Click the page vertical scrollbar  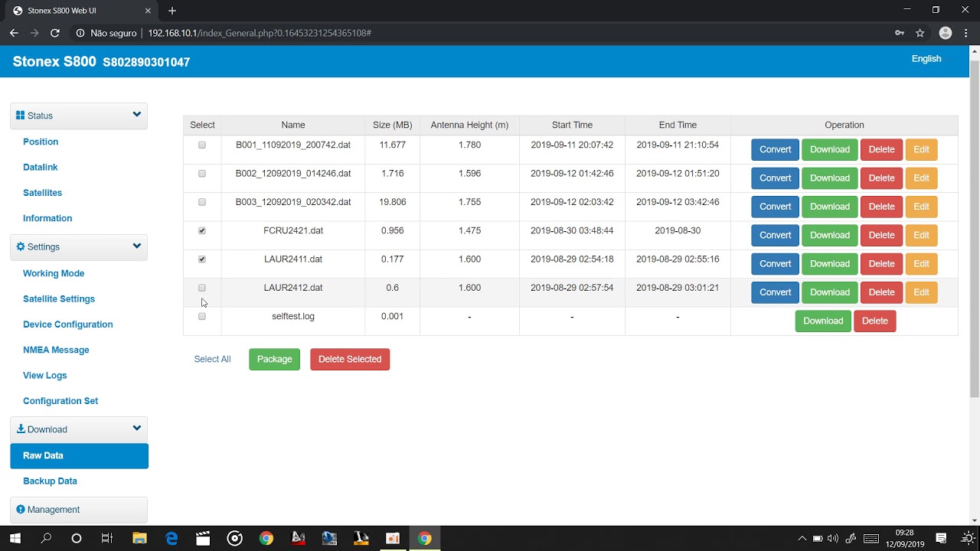point(974,230)
